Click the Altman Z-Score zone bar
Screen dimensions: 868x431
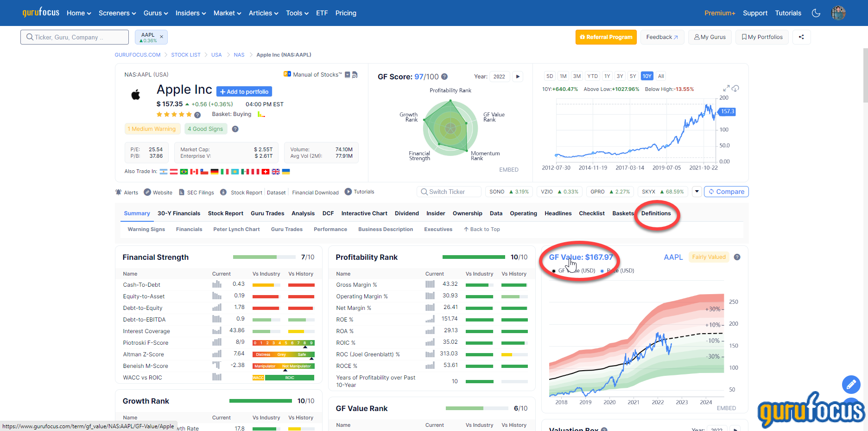[x=284, y=354]
